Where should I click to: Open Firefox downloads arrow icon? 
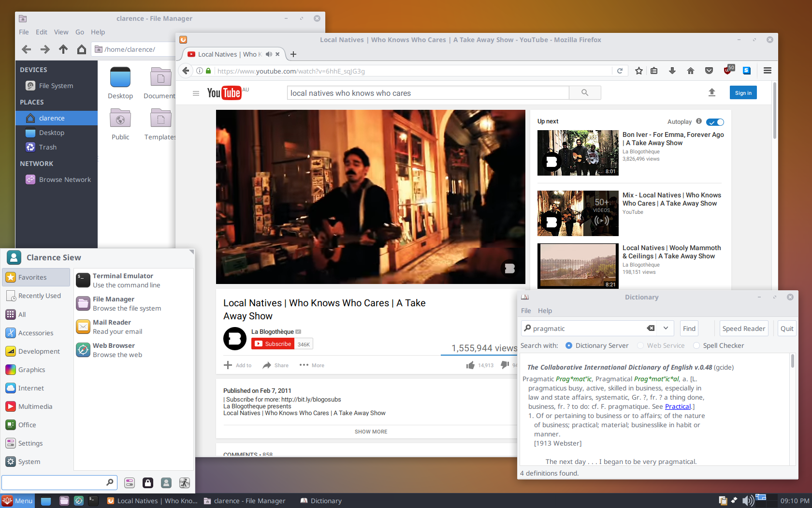point(672,71)
